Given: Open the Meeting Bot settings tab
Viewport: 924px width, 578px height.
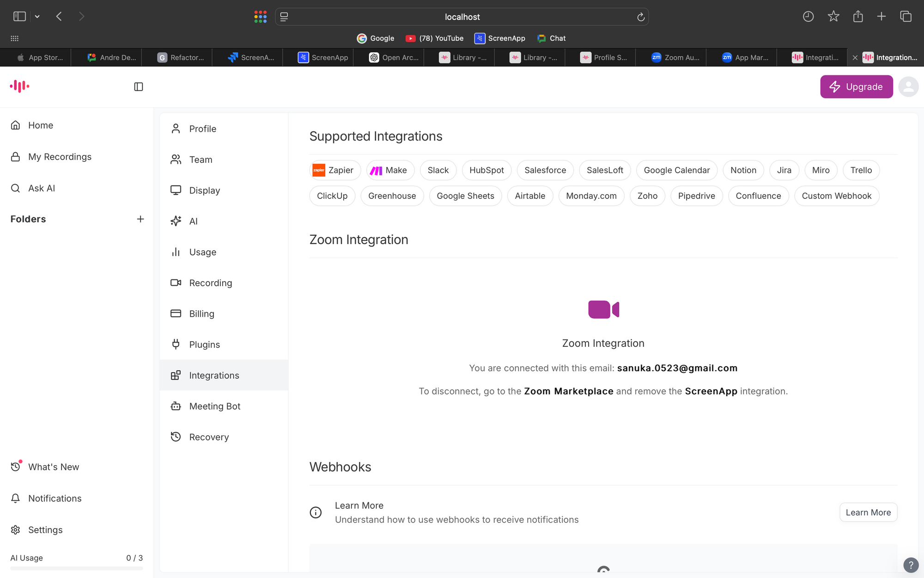Looking at the screenshot, I should click(214, 406).
